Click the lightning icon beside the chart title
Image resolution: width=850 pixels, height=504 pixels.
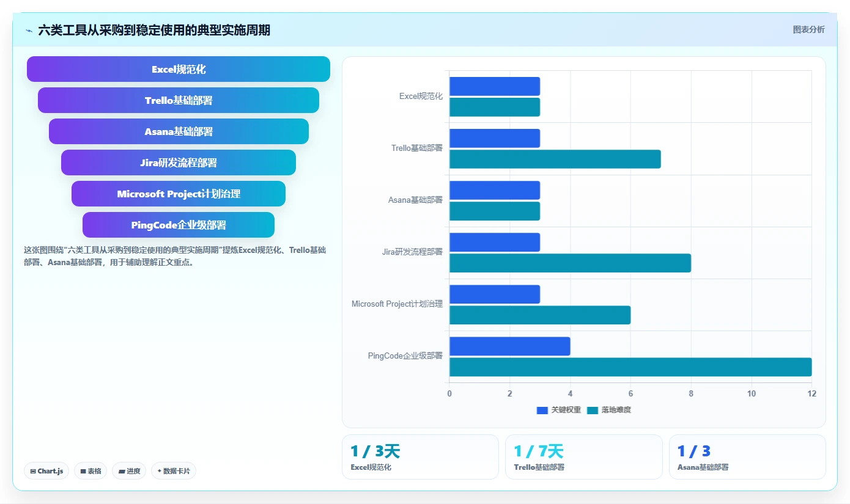[x=29, y=30]
